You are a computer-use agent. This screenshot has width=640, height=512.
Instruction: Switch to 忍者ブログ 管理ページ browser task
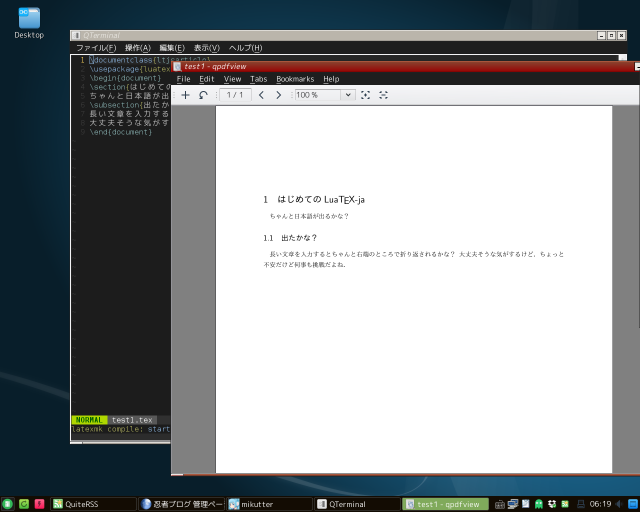click(181, 504)
